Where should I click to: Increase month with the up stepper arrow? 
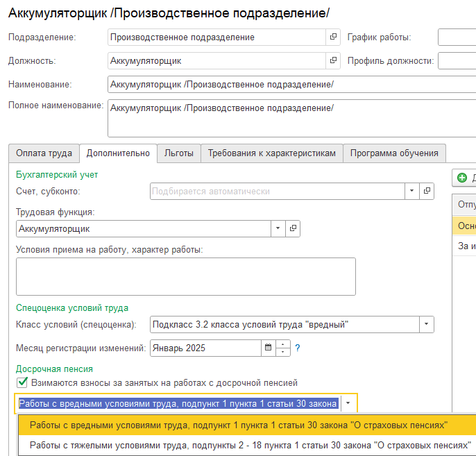tap(283, 344)
